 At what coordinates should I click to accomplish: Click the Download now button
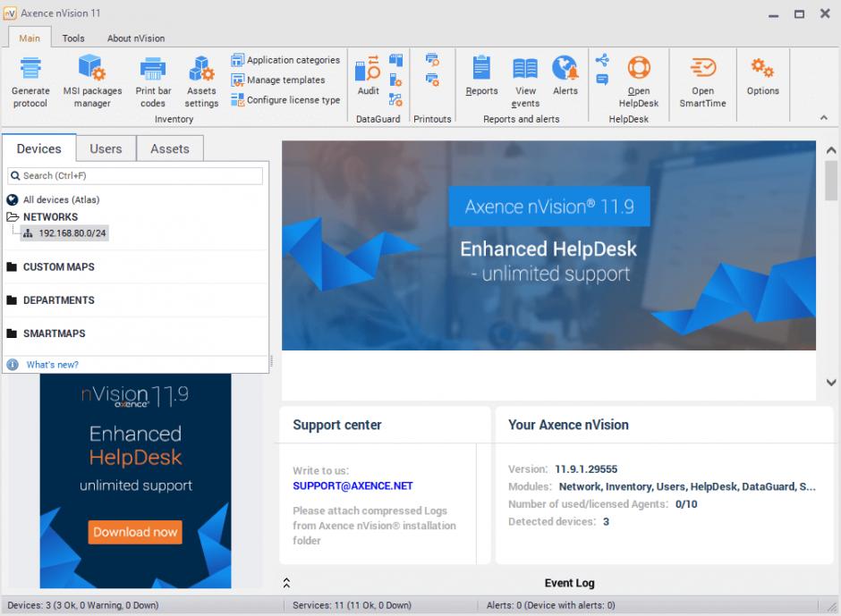click(x=135, y=532)
